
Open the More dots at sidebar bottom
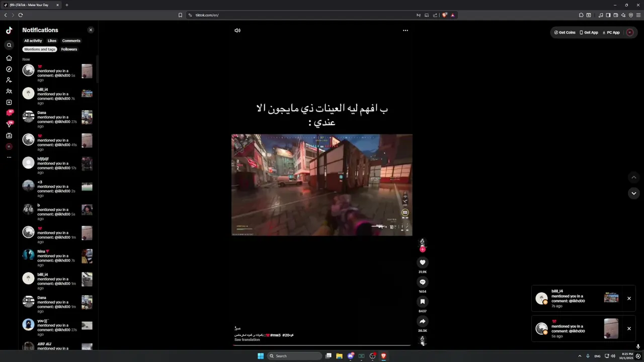9,157
